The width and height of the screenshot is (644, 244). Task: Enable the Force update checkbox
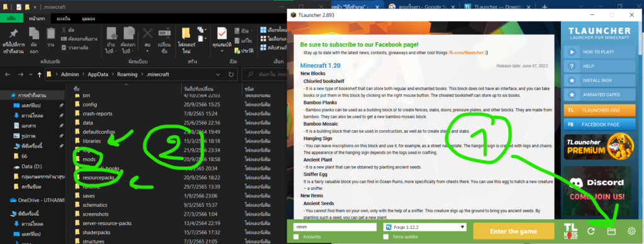(x=386, y=236)
